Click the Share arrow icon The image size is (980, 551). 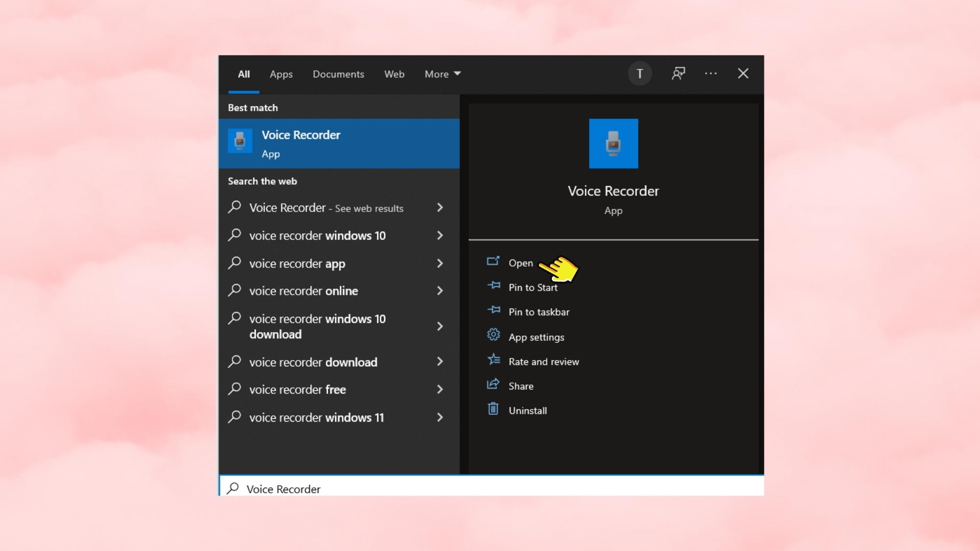[493, 384]
